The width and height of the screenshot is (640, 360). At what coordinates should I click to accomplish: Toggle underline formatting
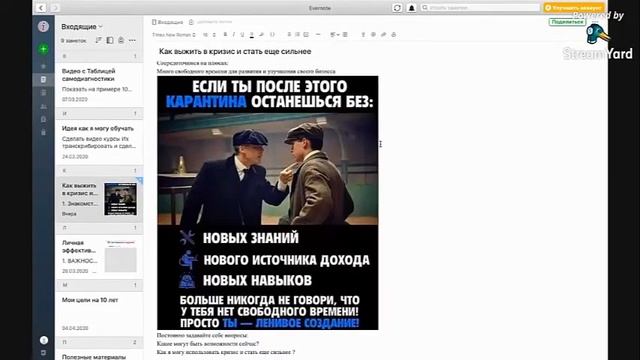point(242,35)
